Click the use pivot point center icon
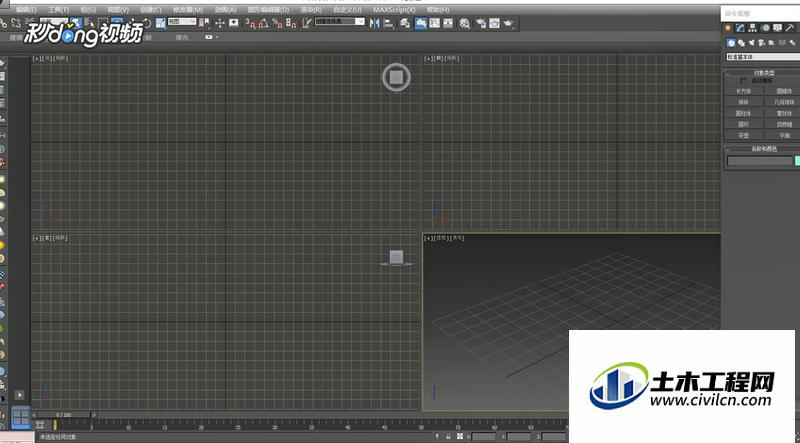800x443 pixels. point(204,23)
